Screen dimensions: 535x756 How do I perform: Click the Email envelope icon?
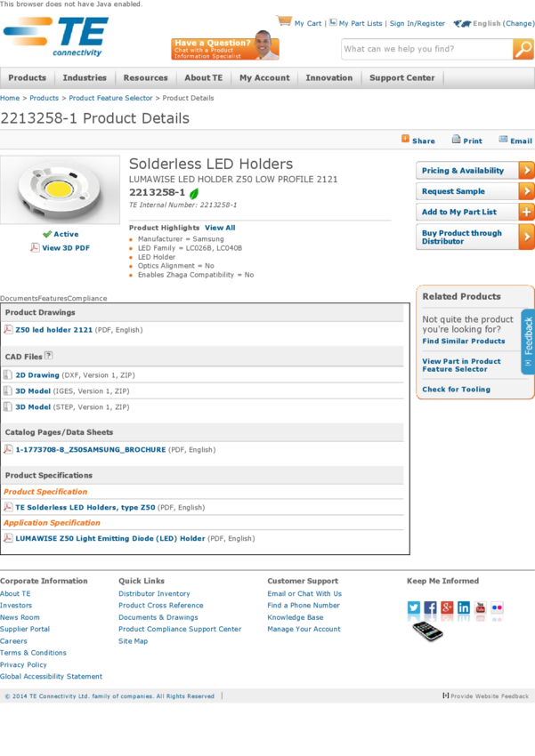pyautogui.click(x=503, y=140)
